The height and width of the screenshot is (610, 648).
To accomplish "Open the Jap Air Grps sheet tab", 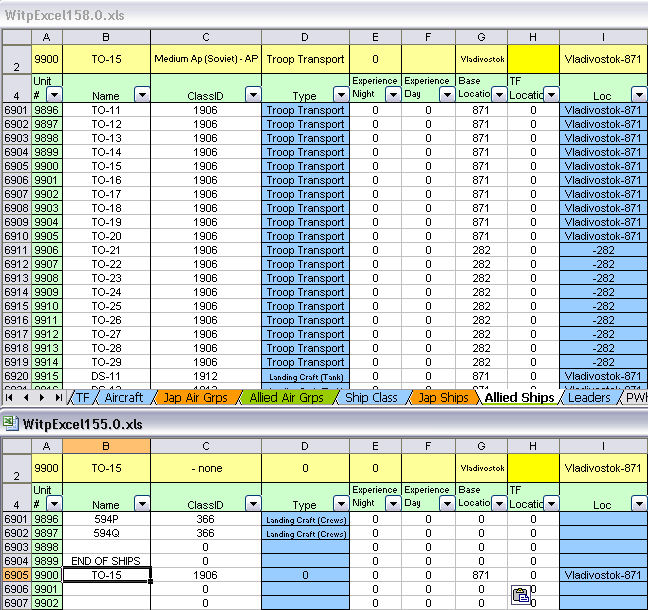I will (x=195, y=398).
